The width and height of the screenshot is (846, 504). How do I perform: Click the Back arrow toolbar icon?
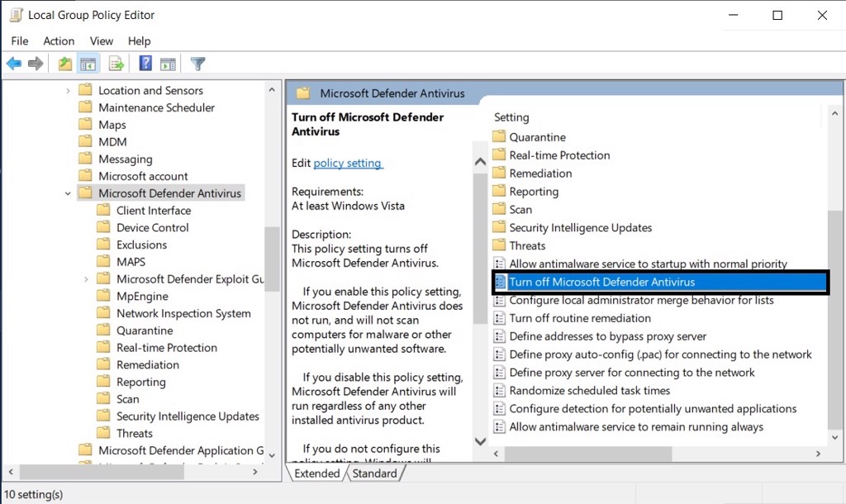click(x=14, y=64)
